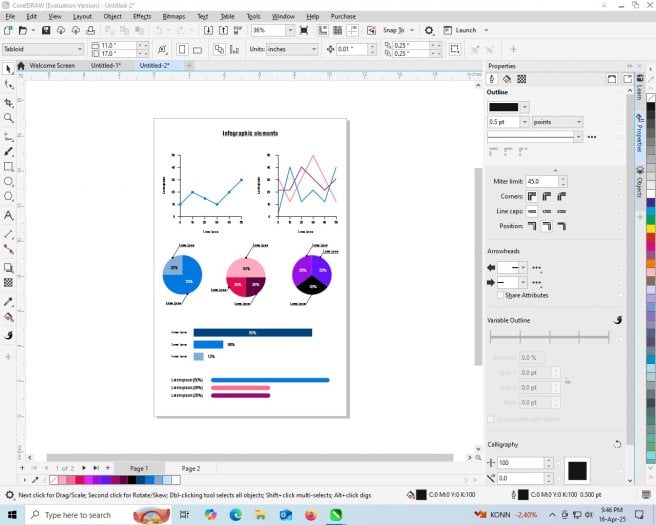This screenshot has width=656, height=525.
Task: Click the Save icon in toolbar
Action: [46, 30]
